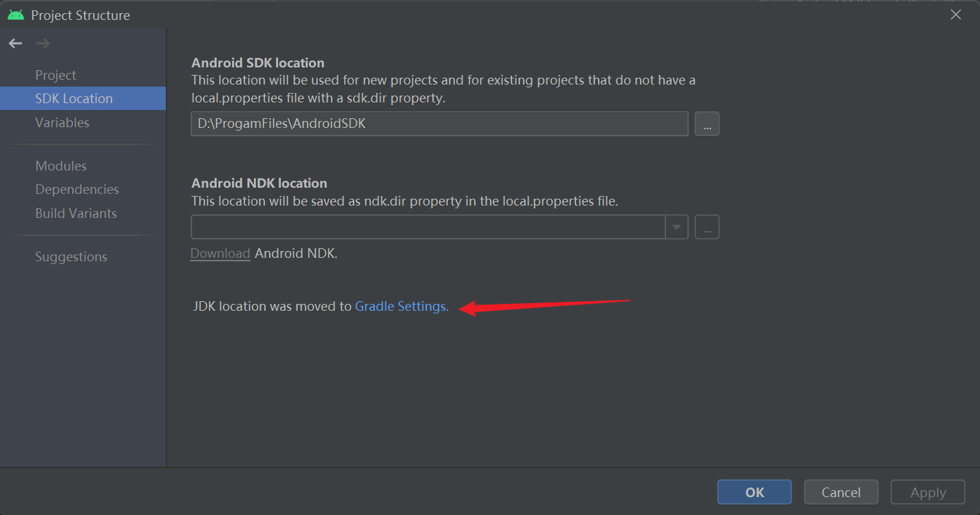Open Suggestions section
The height and width of the screenshot is (515, 980).
point(71,256)
